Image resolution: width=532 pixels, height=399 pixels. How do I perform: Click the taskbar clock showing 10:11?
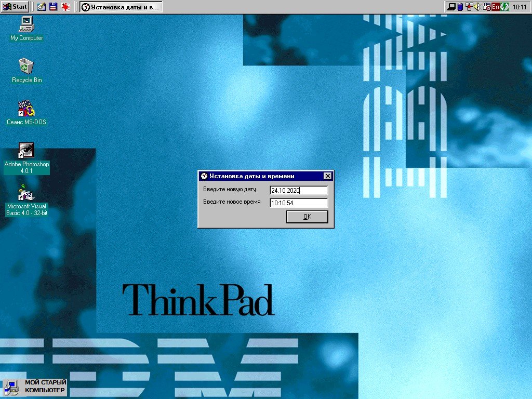coord(520,7)
